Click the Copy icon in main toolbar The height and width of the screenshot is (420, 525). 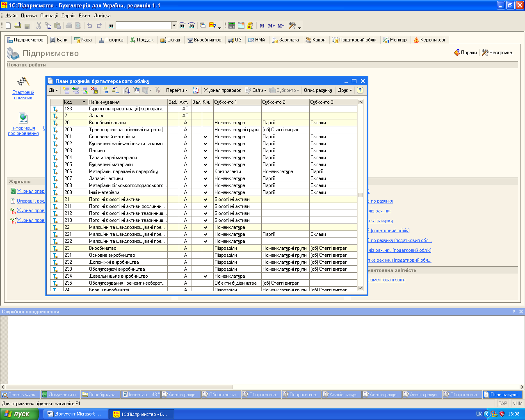pos(48,25)
